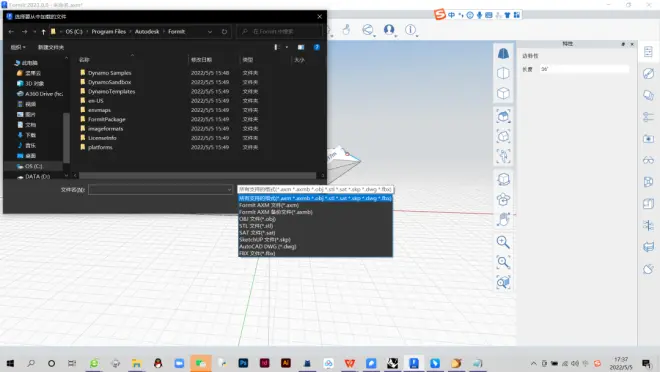
Task: Select the FormitPackage folder
Action: coord(106,119)
